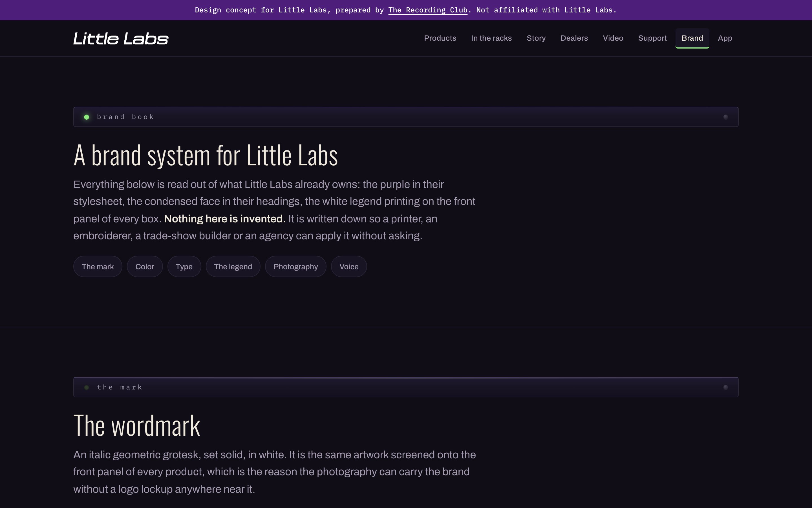Viewport: 812px width, 508px height.
Task: Click heading 'A brand system for Little Labs'
Action: 205,155
